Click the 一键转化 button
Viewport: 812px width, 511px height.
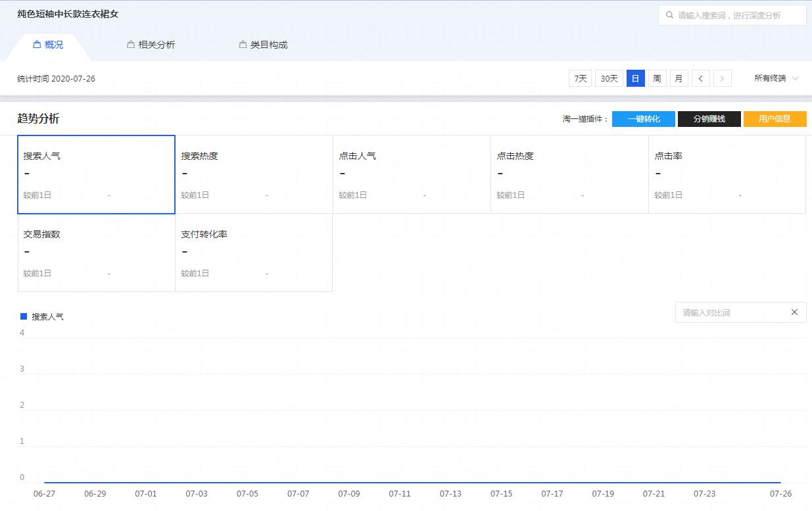[643, 119]
